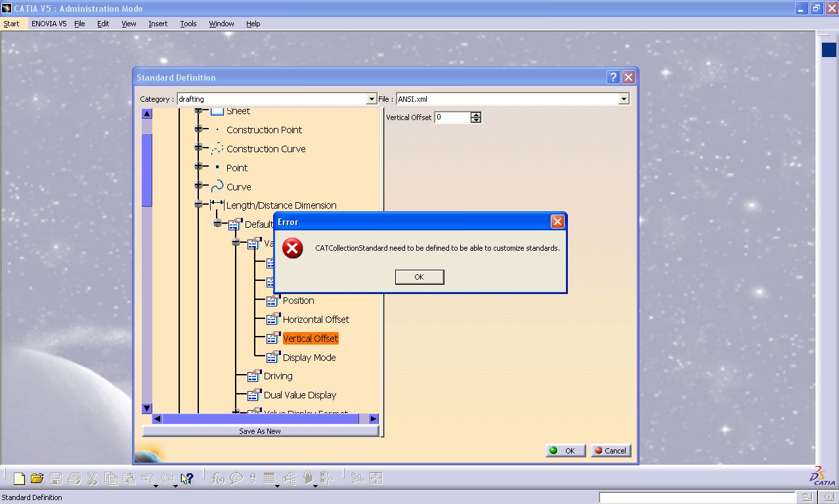This screenshot has height=504, width=839.
Task: Click the Print toolbar icon
Action: pyautogui.click(x=74, y=478)
